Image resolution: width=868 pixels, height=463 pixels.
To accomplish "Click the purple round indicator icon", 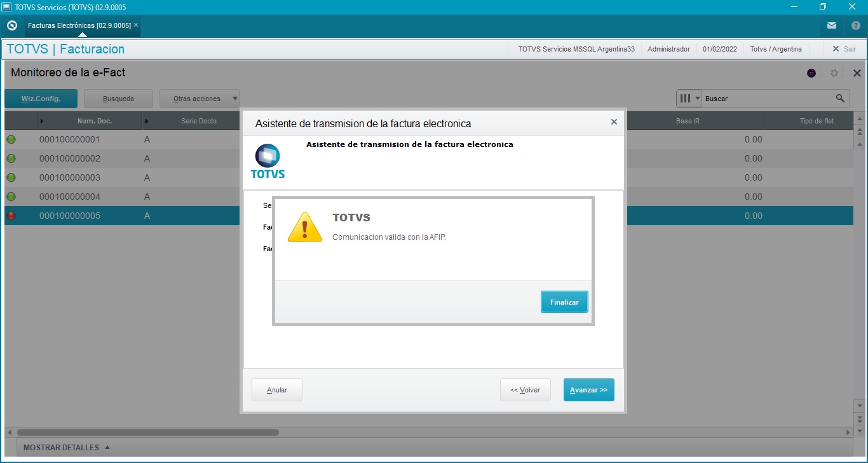I will pyautogui.click(x=811, y=73).
